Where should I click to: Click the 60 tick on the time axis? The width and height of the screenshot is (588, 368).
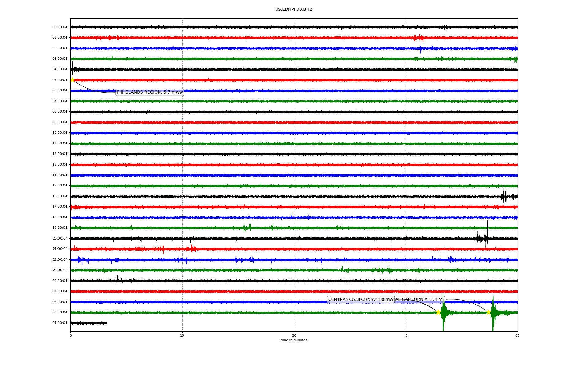[x=517, y=335]
